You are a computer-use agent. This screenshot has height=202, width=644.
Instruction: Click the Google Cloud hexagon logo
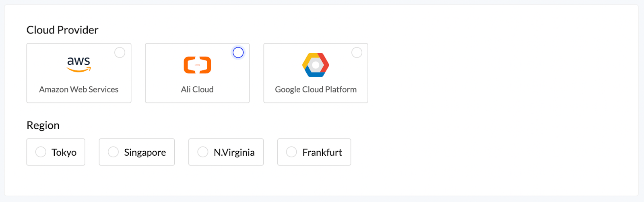click(x=316, y=65)
